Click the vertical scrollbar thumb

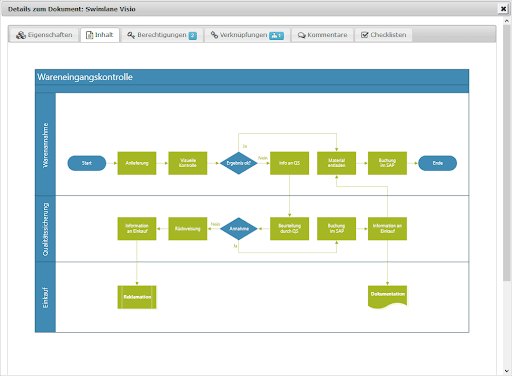(507, 153)
